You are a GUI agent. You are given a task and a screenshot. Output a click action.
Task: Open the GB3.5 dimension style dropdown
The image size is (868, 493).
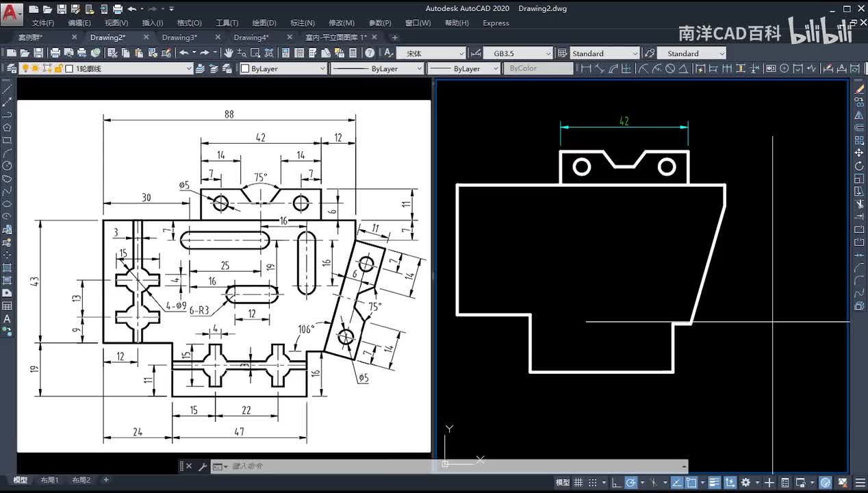[518, 53]
